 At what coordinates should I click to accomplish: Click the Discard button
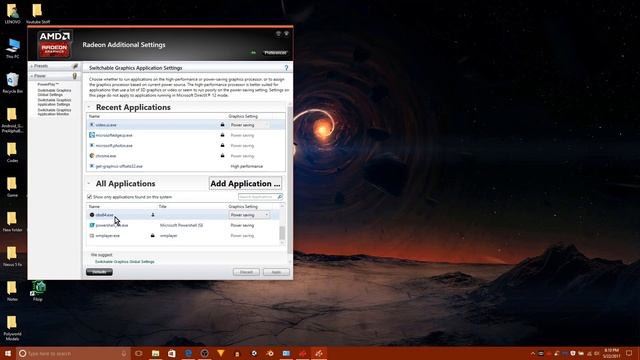tap(246, 272)
